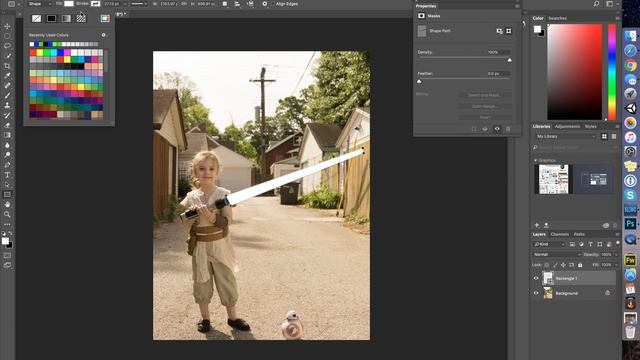Select the Move tool
Viewport: 640px width, 360px height.
click(7, 26)
